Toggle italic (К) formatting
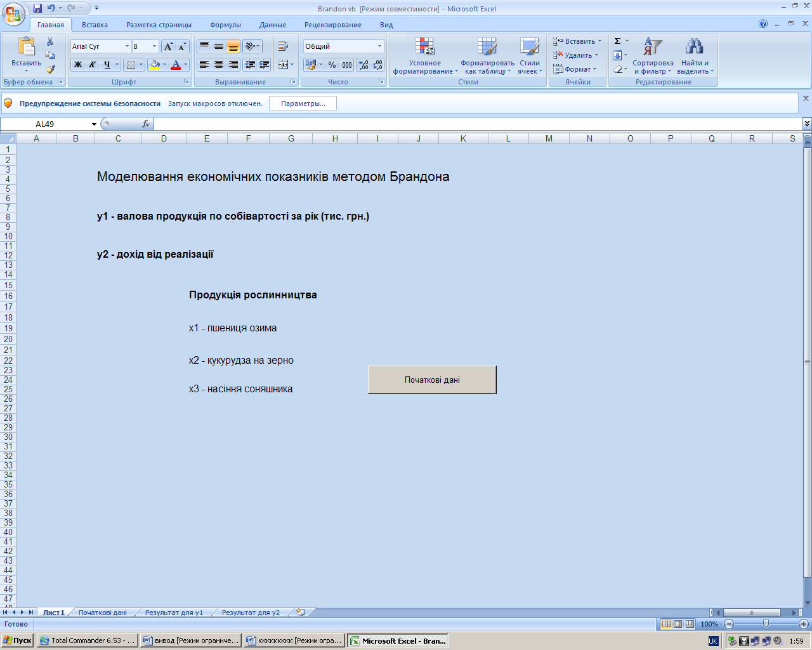Viewport: 812px width, 650px height. pyautogui.click(x=92, y=65)
